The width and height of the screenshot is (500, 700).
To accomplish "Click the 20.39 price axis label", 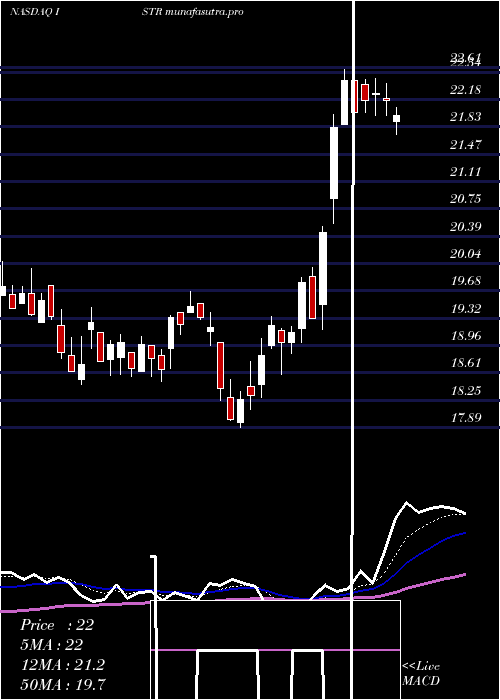I will 465,226.
